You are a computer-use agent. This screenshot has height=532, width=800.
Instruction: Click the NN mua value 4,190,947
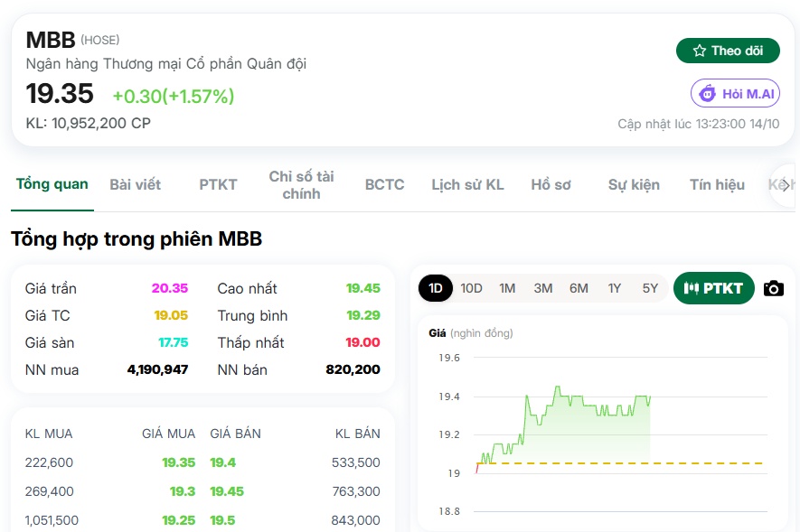(157, 369)
